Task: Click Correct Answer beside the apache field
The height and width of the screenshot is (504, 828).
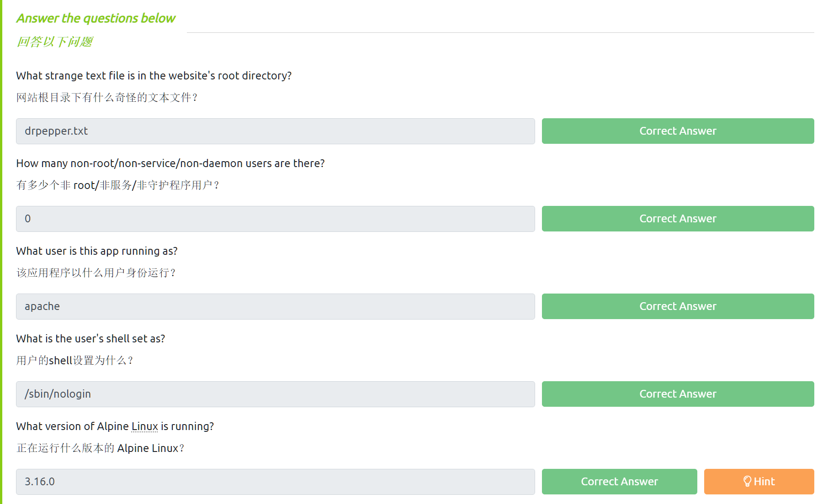Action: coord(678,306)
